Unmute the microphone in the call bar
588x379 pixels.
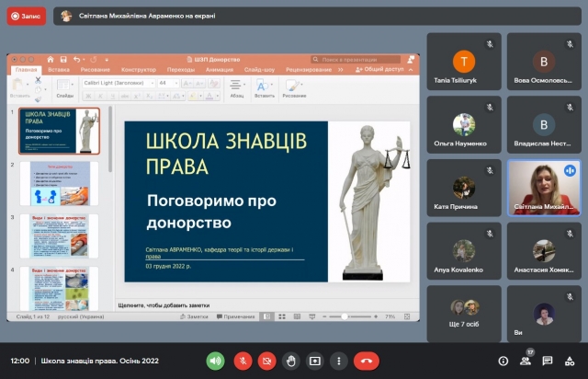[243, 361]
